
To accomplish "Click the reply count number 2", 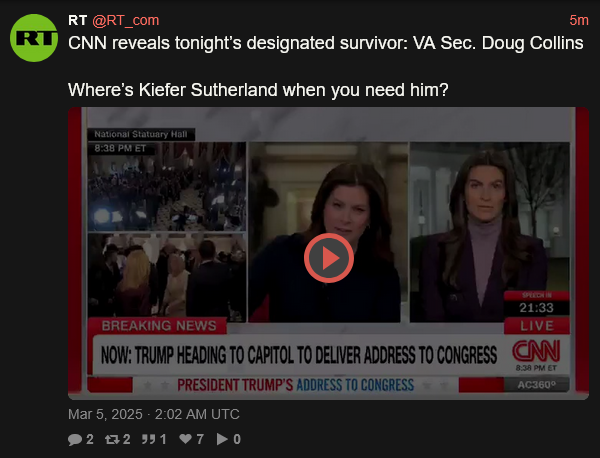I will click(x=90, y=439).
